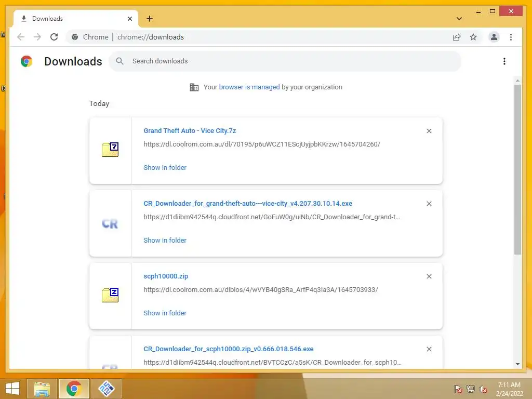Close the Downloads tab
The height and width of the screenshot is (399, 532).
click(x=129, y=19)
